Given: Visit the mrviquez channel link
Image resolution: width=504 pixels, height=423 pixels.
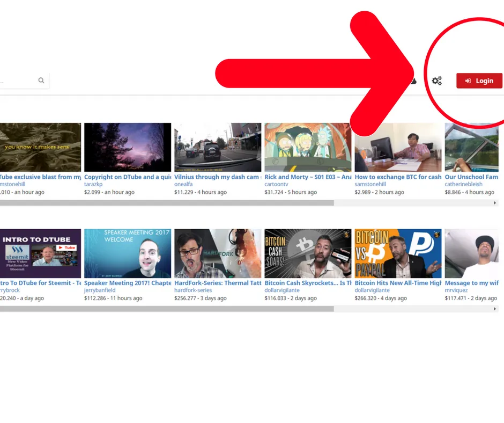Looking at the screenshot, I should (x=456, y=290).
